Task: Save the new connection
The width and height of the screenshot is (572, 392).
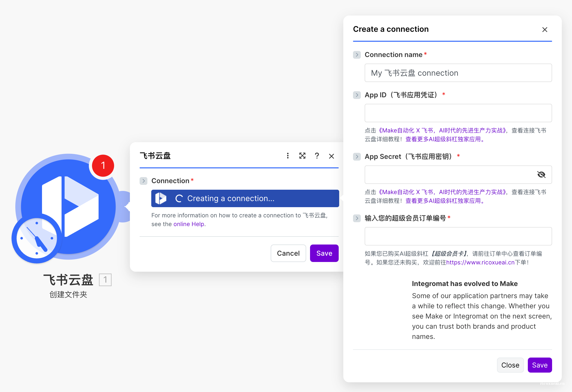Action: tap(539, 365)
